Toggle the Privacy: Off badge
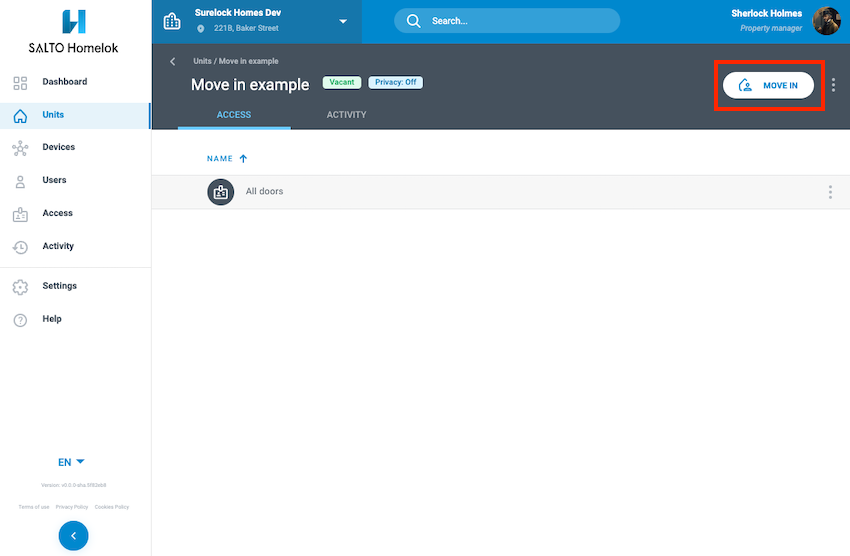850x556 pixels. (x=395, y=83)
